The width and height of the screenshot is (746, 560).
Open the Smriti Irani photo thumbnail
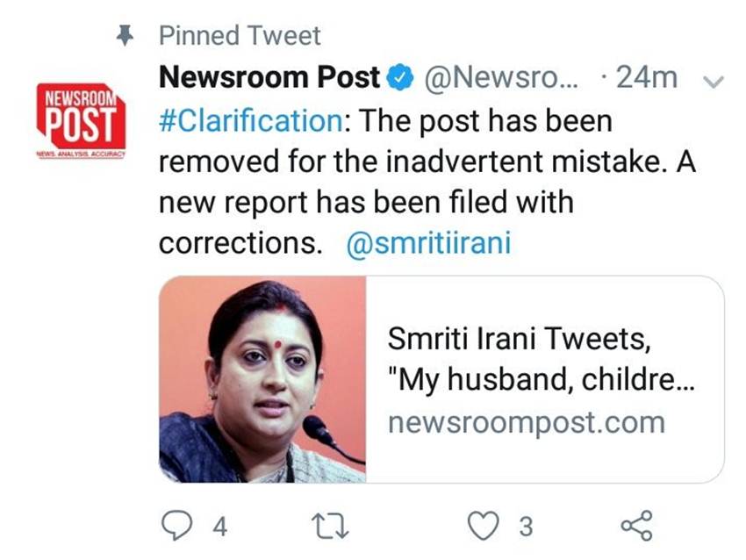click(x=262, y=379)
